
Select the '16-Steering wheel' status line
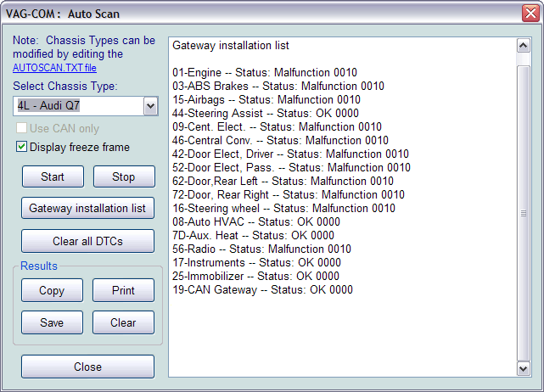(283, 208)
